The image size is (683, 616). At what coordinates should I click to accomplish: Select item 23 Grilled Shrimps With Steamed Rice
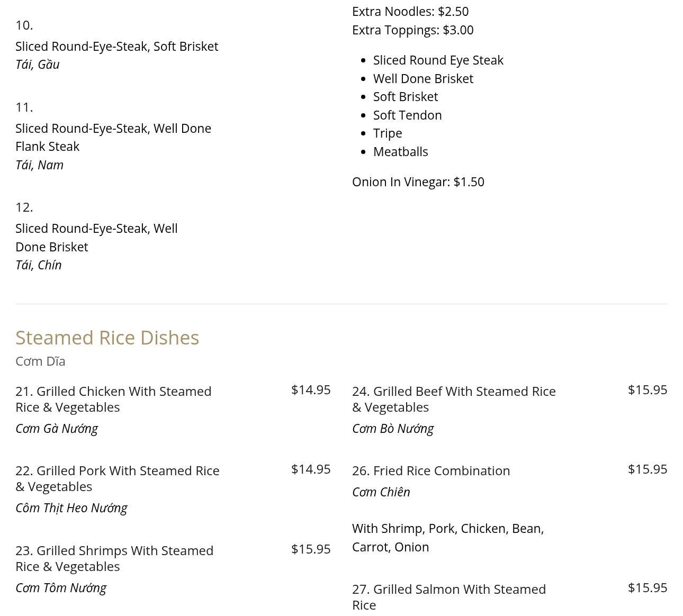(x=114, y=558)
